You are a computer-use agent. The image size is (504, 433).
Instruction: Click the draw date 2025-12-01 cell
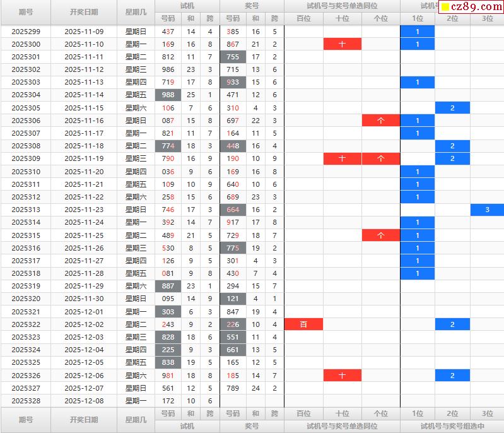(84, 312)
